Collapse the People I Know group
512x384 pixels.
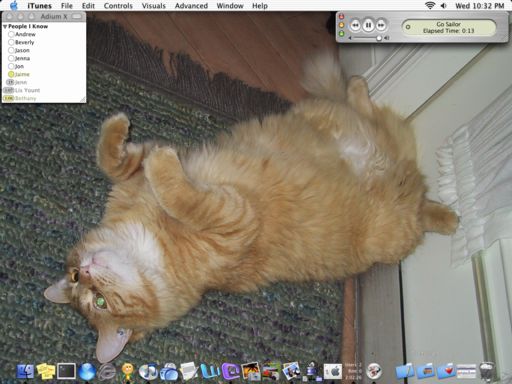(x=5, y=26)
